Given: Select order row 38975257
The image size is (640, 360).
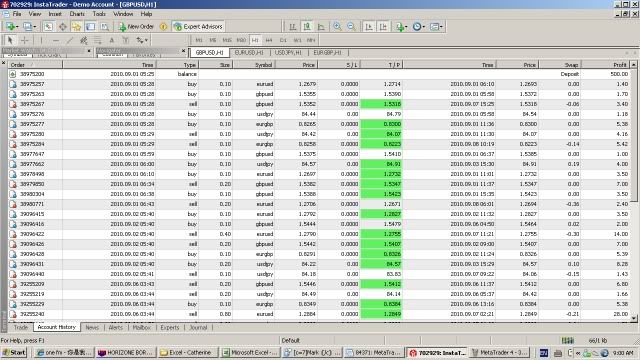Looking at the screenshot, I should 319,84.
